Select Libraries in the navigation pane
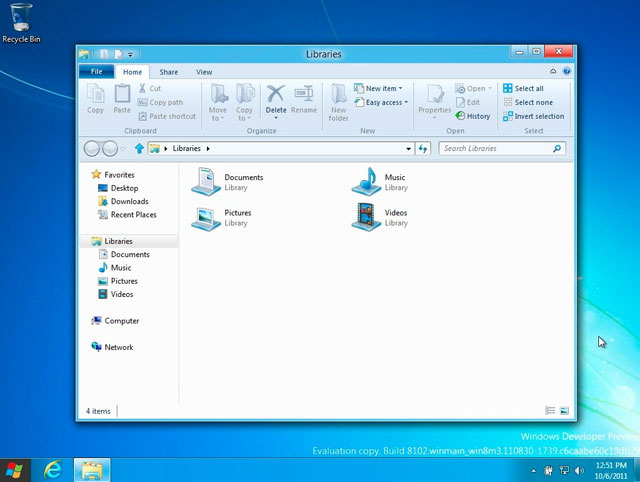The image size is (640, 482). pos(129,241)
